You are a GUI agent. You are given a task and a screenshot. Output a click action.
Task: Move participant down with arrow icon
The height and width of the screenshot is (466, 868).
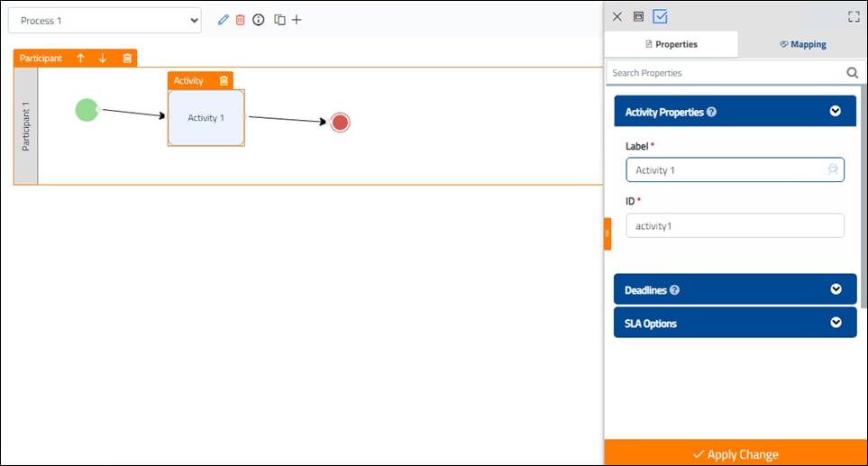coord(103,58)
